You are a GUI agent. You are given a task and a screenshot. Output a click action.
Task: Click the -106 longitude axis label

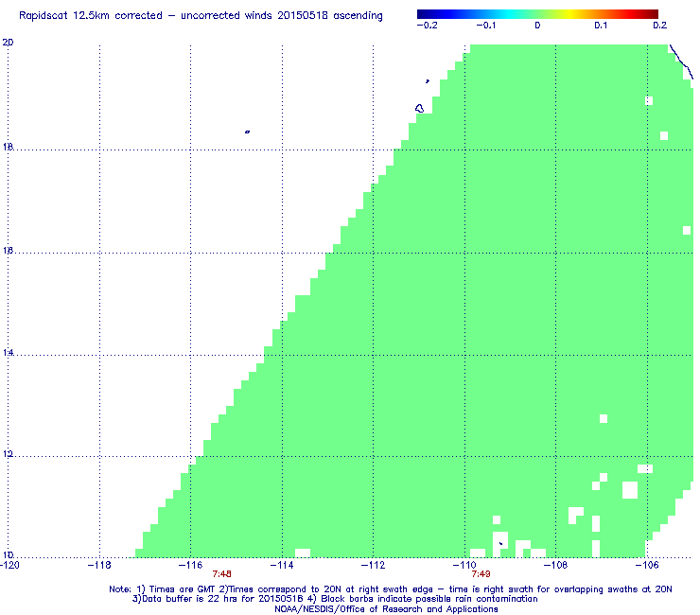pos(647,565)
